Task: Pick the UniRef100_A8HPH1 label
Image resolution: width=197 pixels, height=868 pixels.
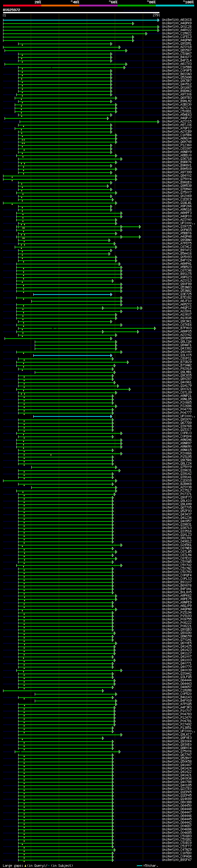Action: coord(177,264)
